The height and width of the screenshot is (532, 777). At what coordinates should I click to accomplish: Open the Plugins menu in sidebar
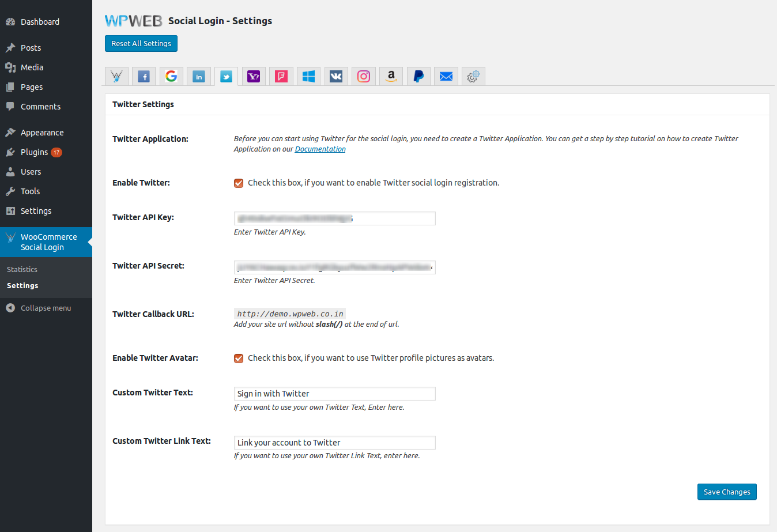coord(34,152)
